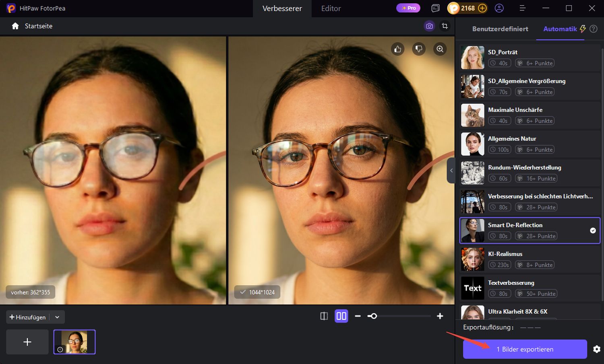The image size is (604, 364).
Task: Toggle side-by-side compare view
Action: pyautogui.click(x=341, y=316)
